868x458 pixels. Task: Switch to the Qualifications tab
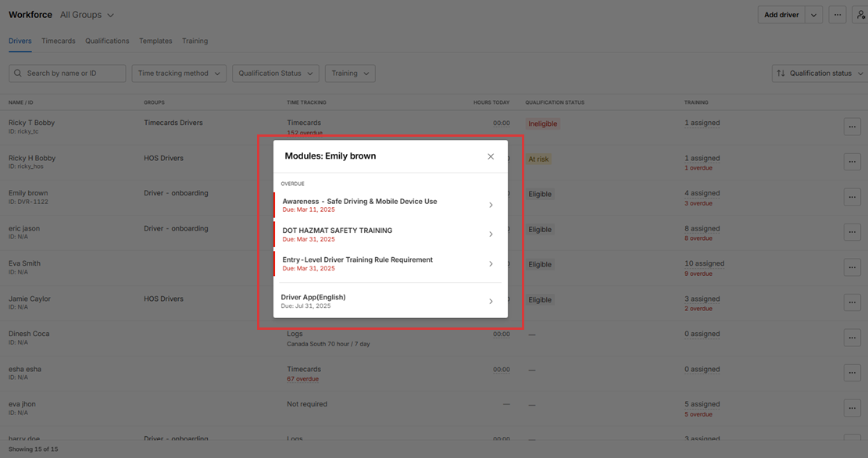(x=107, y=41)
